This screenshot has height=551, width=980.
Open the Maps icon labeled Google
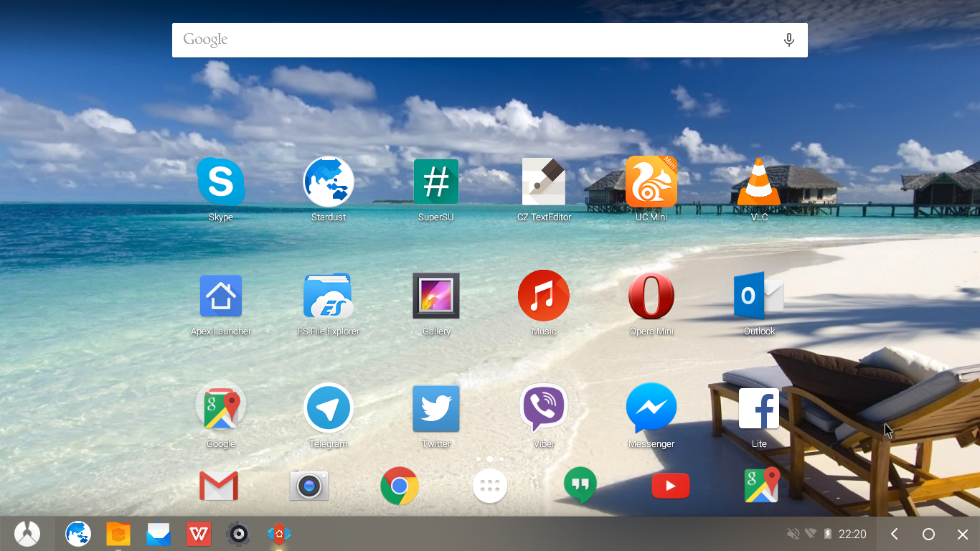click(x=221, y=408)
